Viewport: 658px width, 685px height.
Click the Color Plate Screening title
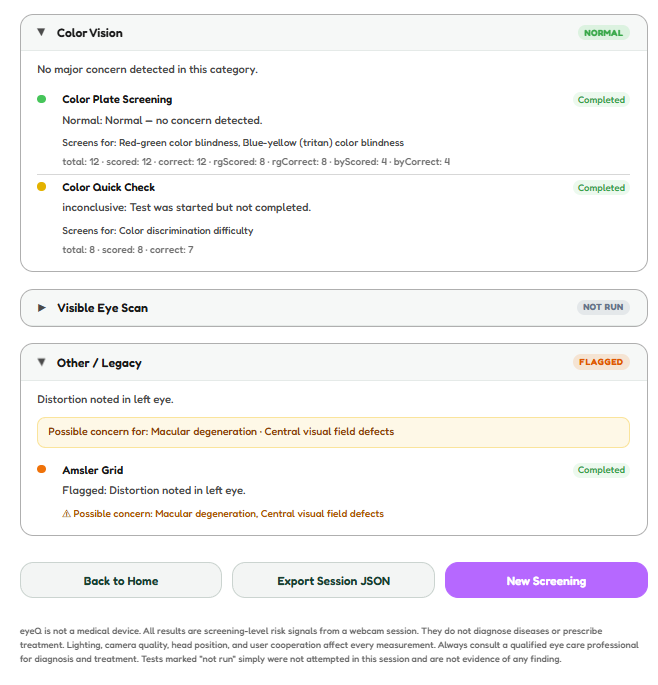click(x=117, y=100)
